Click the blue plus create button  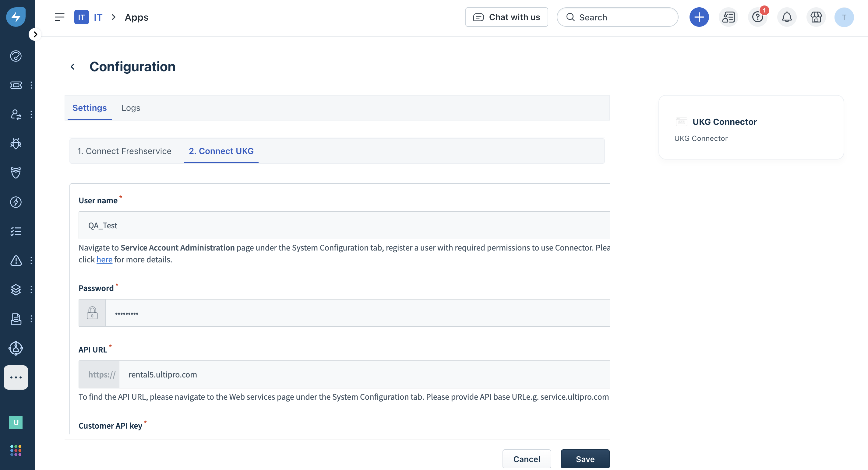[699, 17]
